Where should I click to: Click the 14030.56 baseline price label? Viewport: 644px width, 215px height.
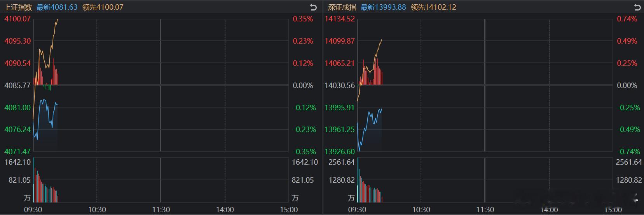(x=340, y=85)
